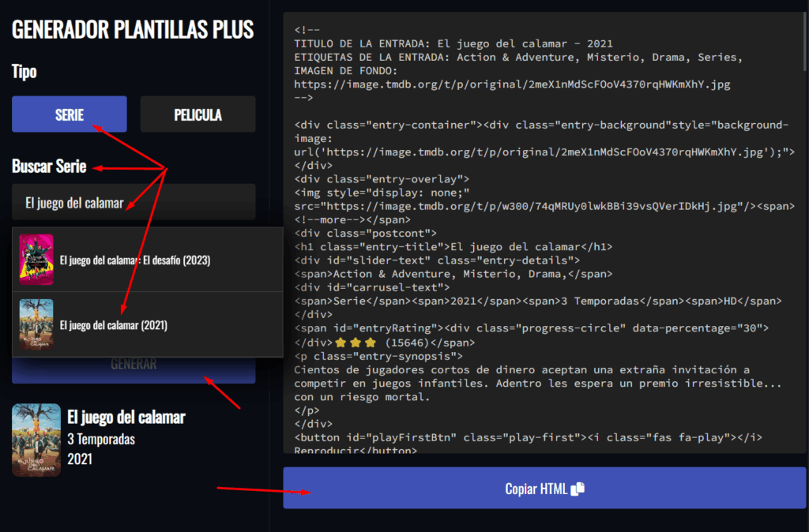Click the result title El juego del calamar
809x532 pixels.
coord(126,417)
